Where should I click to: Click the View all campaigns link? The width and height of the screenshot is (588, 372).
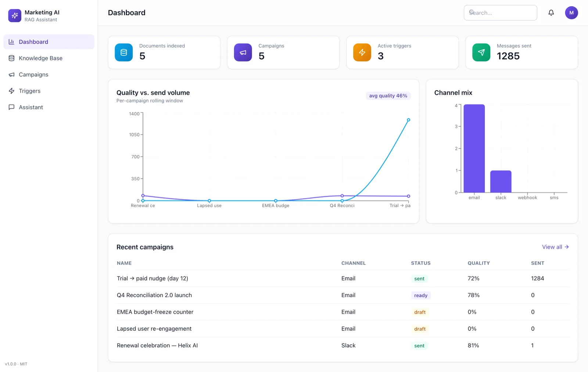[x=555, y=247]
